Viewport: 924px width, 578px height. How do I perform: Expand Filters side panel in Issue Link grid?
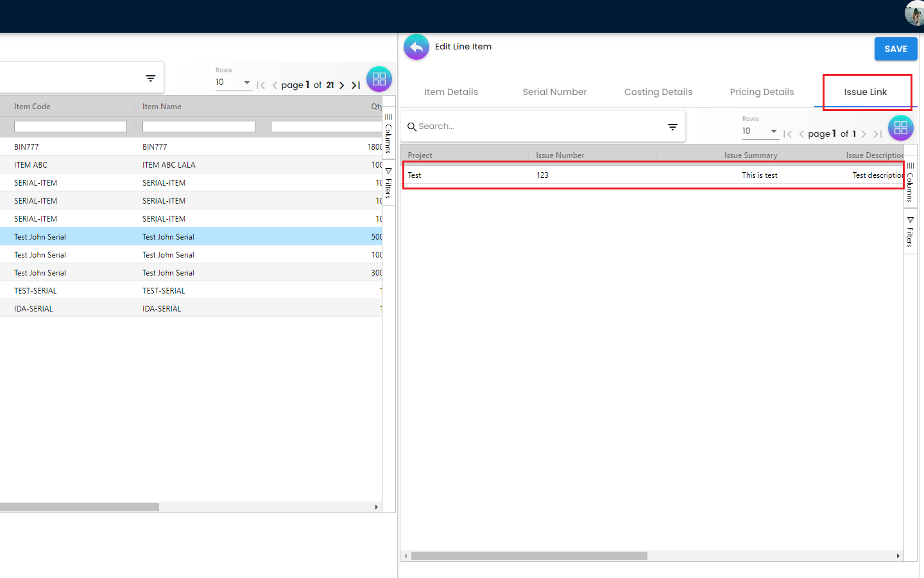910,232
